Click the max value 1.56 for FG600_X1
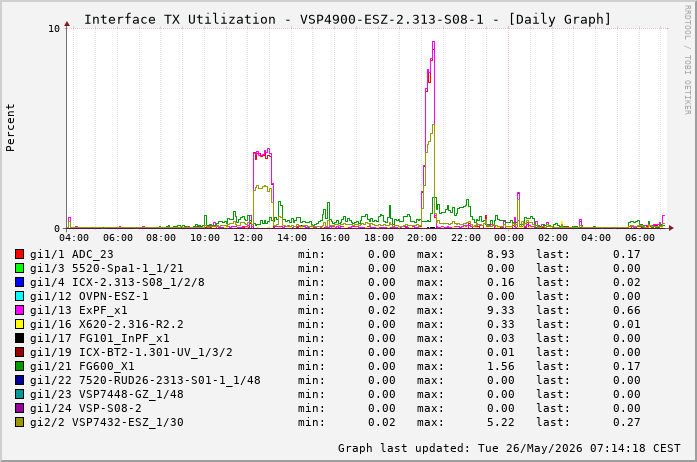Screen dimensions: 697x462 (x=501, y=366)
